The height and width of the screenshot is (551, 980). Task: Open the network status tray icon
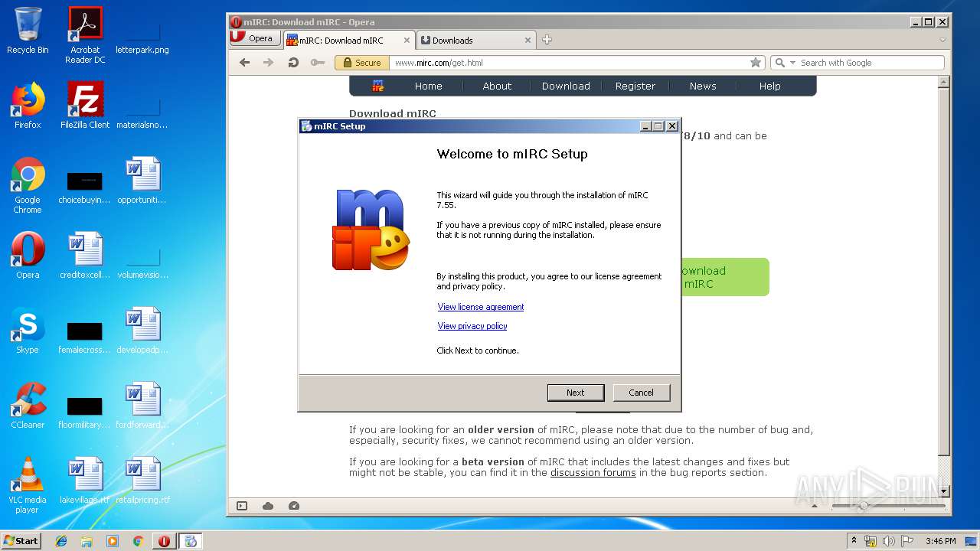871,541
